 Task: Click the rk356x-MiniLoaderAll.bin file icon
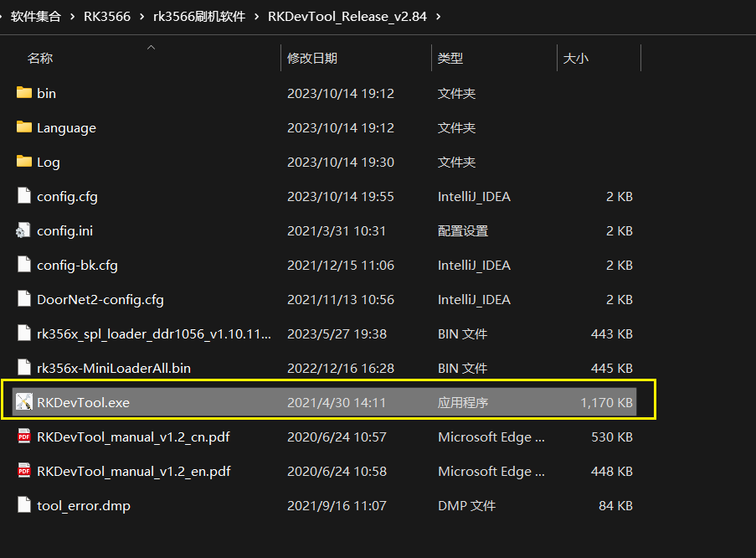24,367
